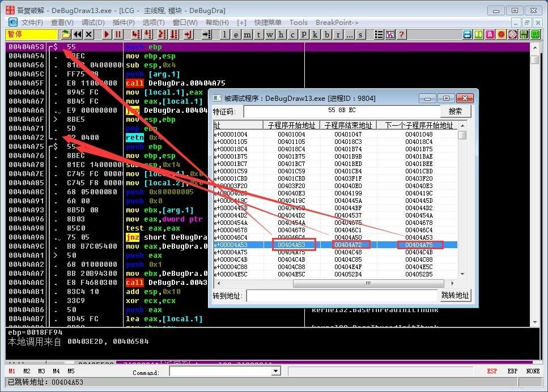
Task: Click the open file folder icon
Action: click(x=66, y=34)
